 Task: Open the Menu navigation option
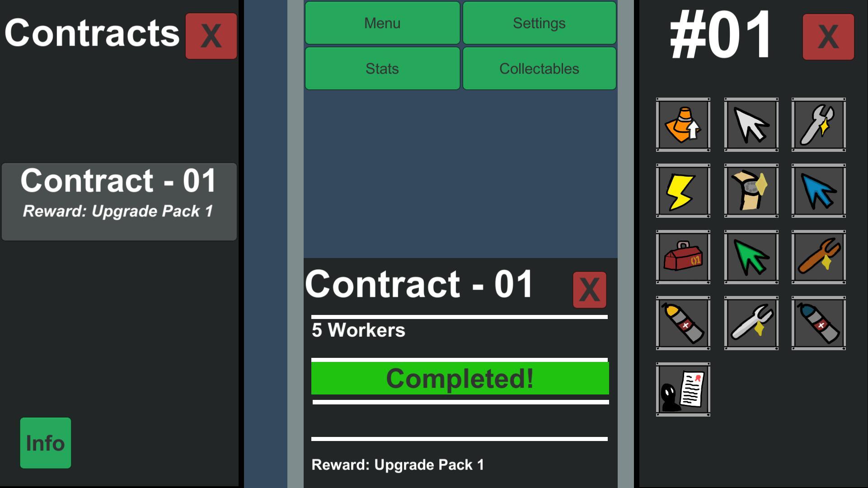381,23
